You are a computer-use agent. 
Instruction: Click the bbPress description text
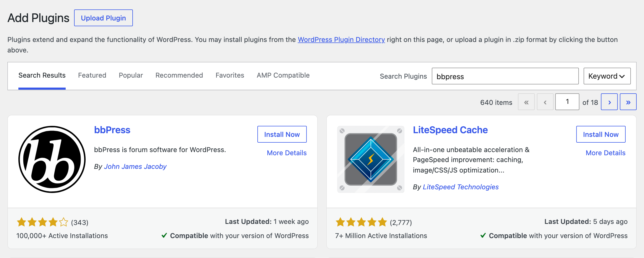tap(160, 150)
